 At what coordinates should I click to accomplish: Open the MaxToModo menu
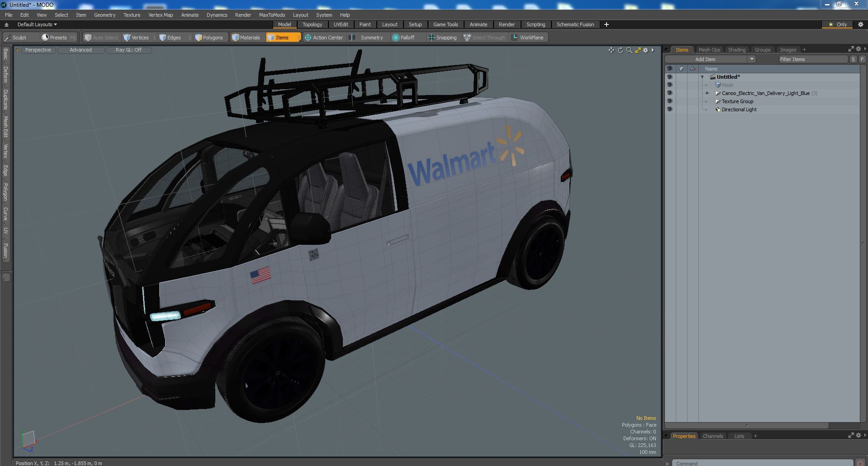[x=272, y=15]
